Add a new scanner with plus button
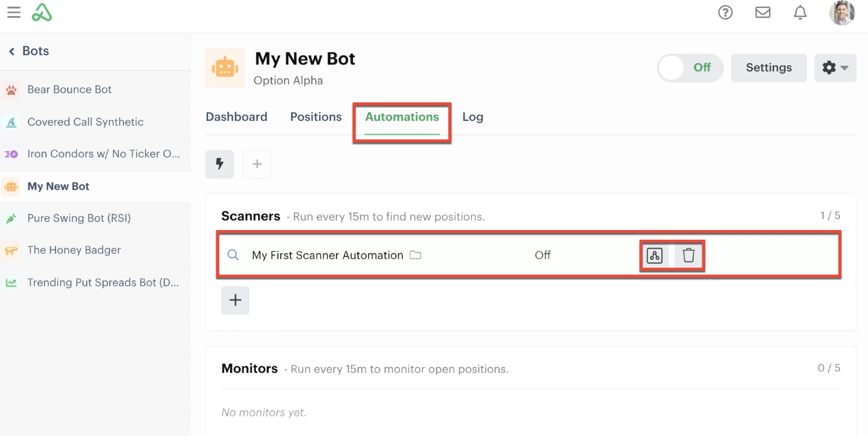The image size is (868, 436). [x=235, y=300]
